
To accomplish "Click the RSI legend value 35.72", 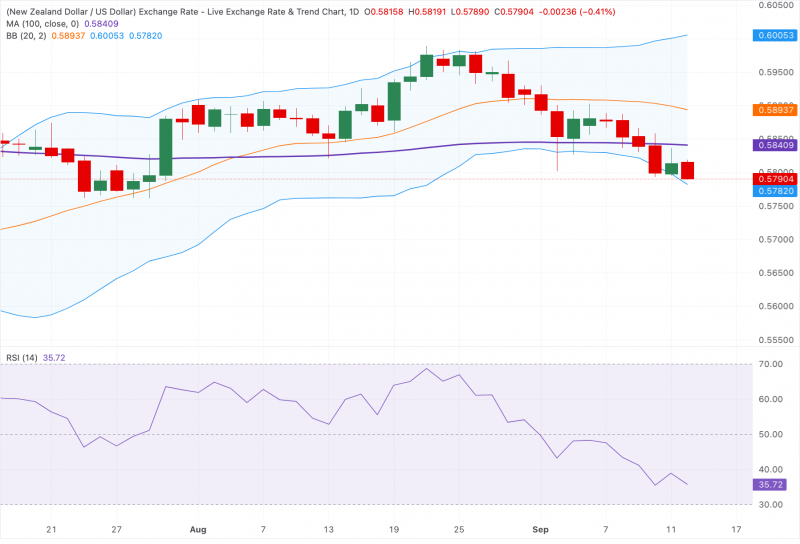I will pos(54,358).
